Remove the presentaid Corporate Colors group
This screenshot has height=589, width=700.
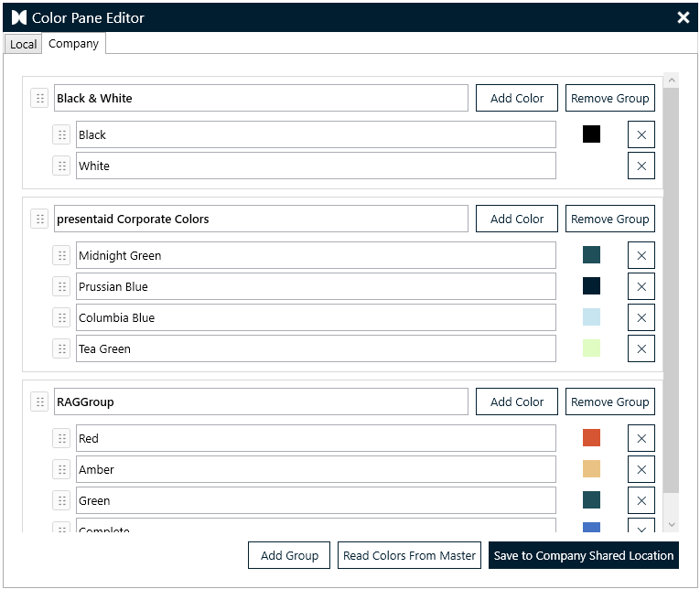pyautogui.click(x=609, y=219)
